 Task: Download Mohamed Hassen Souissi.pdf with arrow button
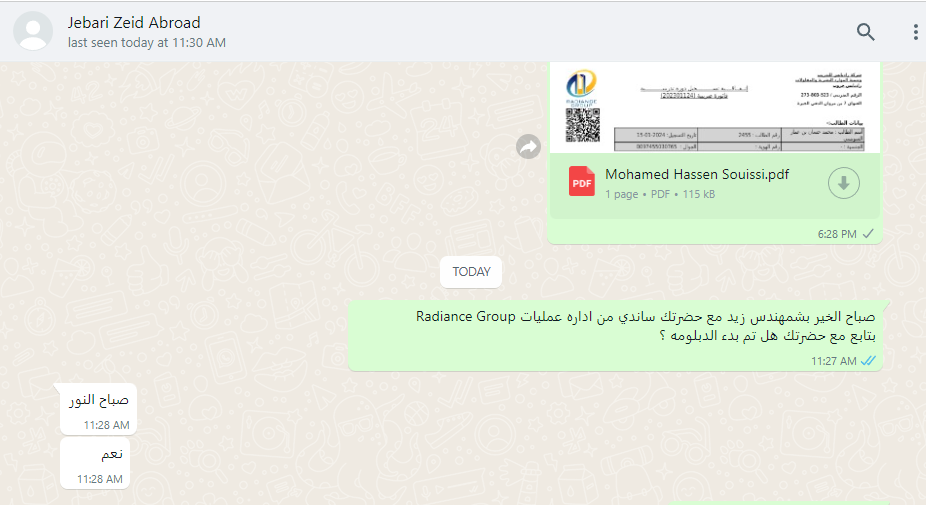(x=843, y=183)
